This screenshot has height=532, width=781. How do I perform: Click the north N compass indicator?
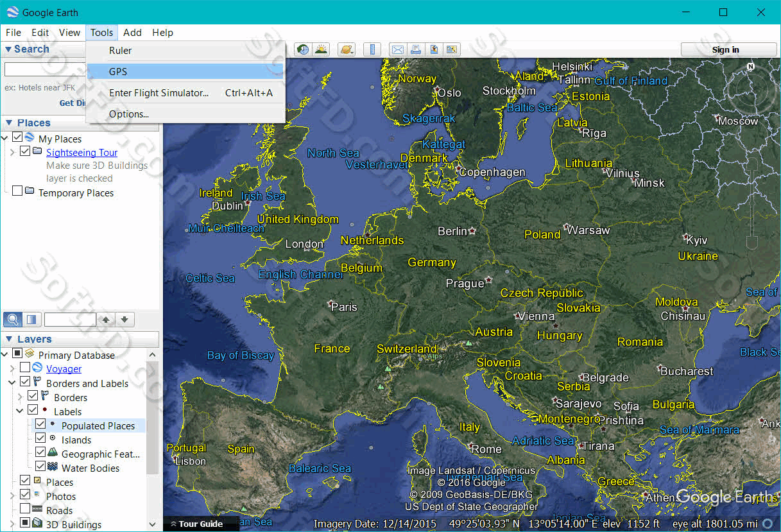[x=750, y=66]
